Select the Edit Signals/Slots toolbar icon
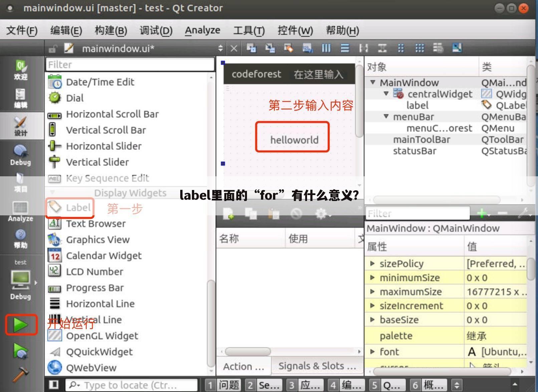Image resolution: width=538 pixels, height=392 pixels. [270, 48]
